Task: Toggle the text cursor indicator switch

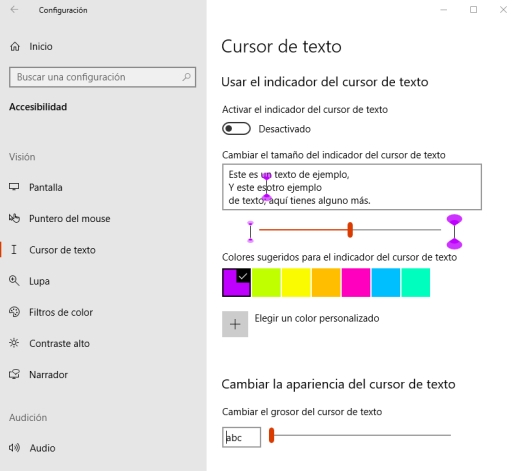Action: coord(236,129)
